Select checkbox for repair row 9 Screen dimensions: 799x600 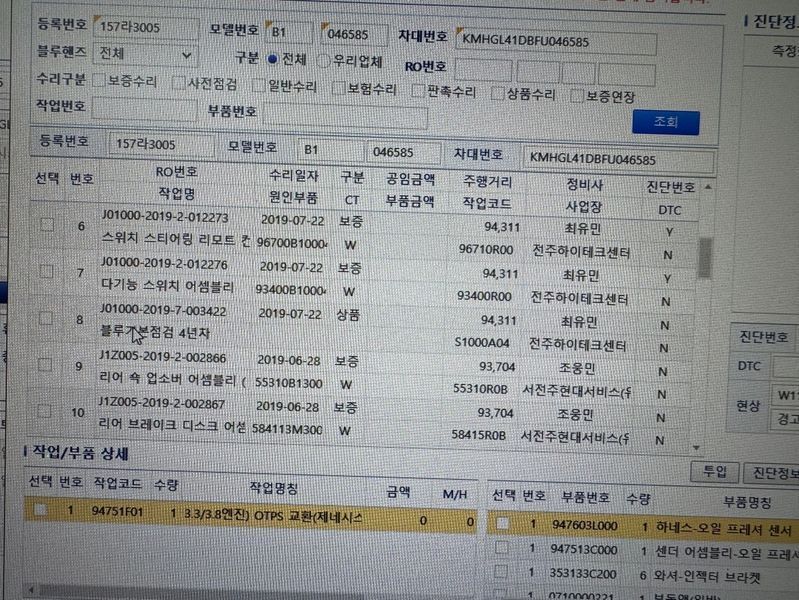[45, 364]
